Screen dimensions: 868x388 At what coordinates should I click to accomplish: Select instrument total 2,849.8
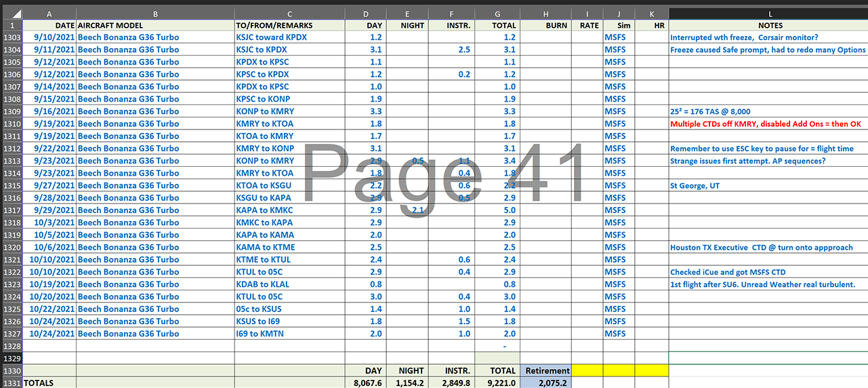click(x=451, y=383)
